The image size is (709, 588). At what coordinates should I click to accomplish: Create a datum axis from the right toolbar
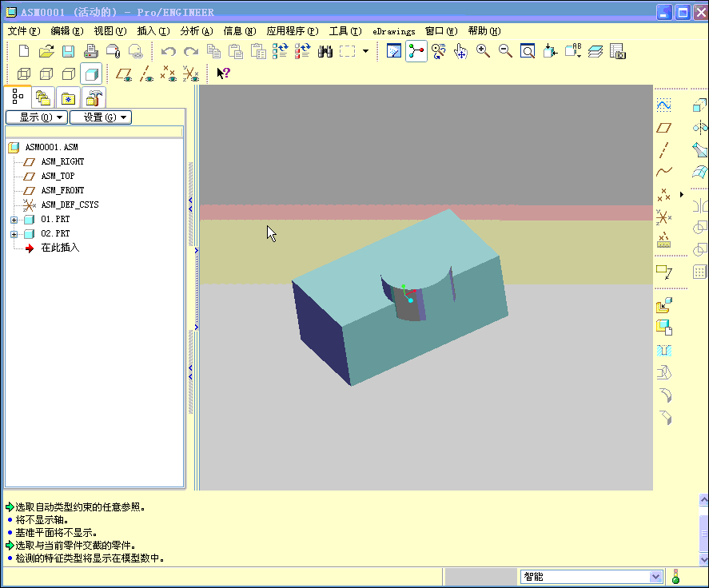pyautogui.click(x=663, y=150)
